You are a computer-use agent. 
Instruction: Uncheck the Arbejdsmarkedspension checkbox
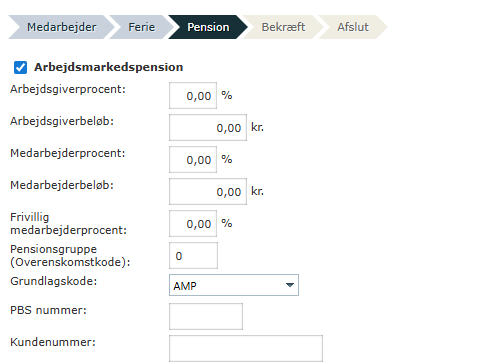coord(20,67)
